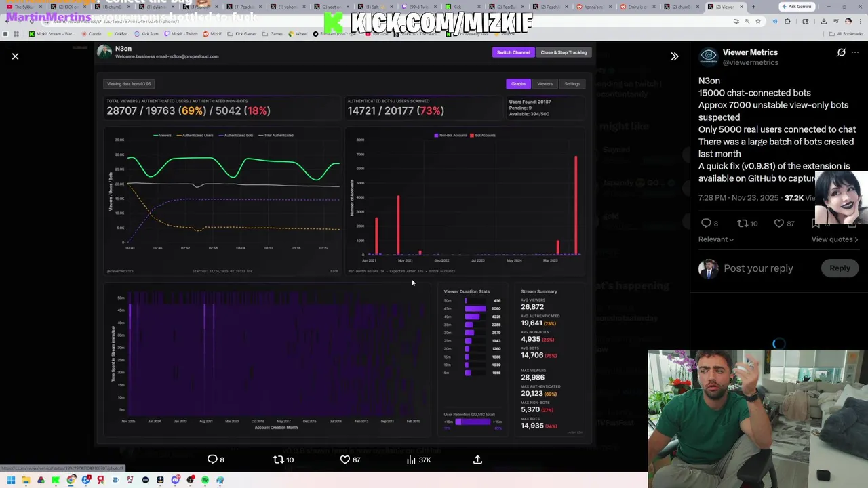Click the 'Viewer Duration Stats' heading
Image resolution: width=868 pixels, height=488 pixels.
tap(467, 292)
